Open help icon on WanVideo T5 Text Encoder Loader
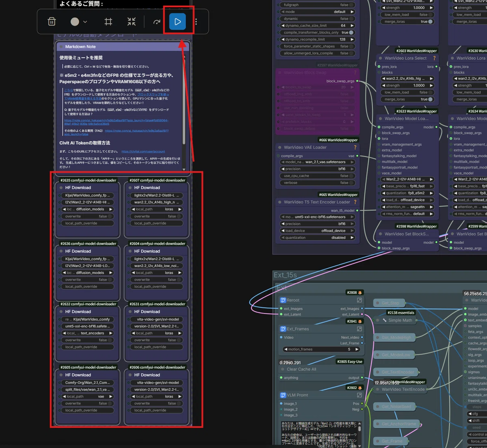487x448 pixels. [355, 202]
